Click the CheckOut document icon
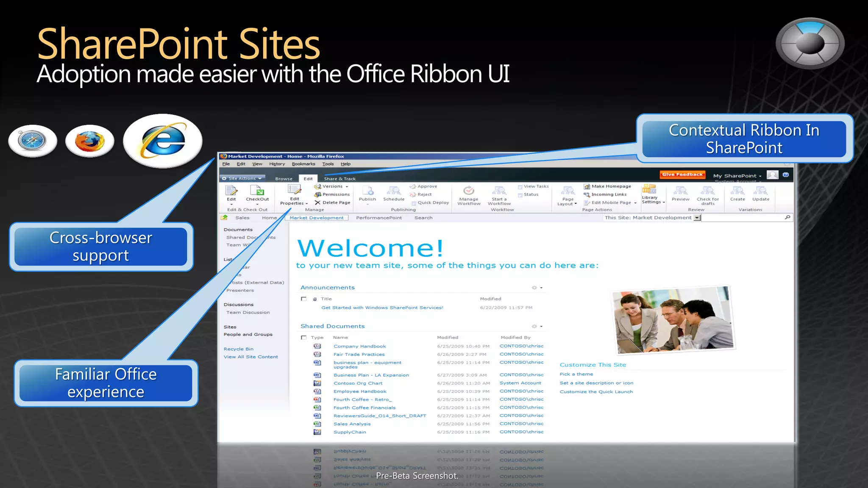Screen dimensions: 868x488 tap(257, 191)
